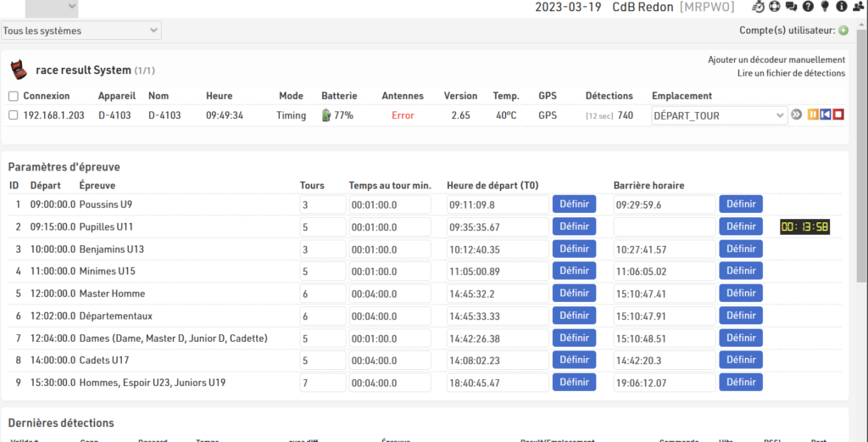Click Définir for Pupilles U11 start time
This screenshot has height=442, width=868.
pos(574,226)
